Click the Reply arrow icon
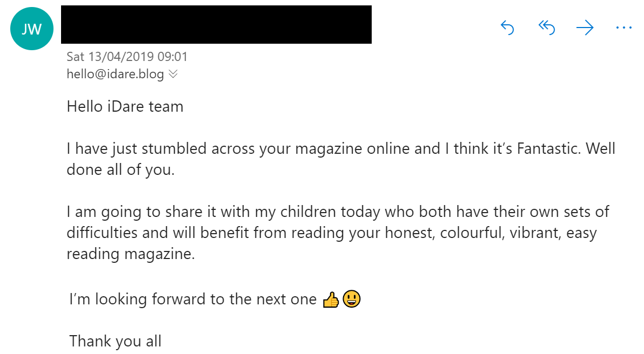Screen dimensions: 644x354 (507, 28)
